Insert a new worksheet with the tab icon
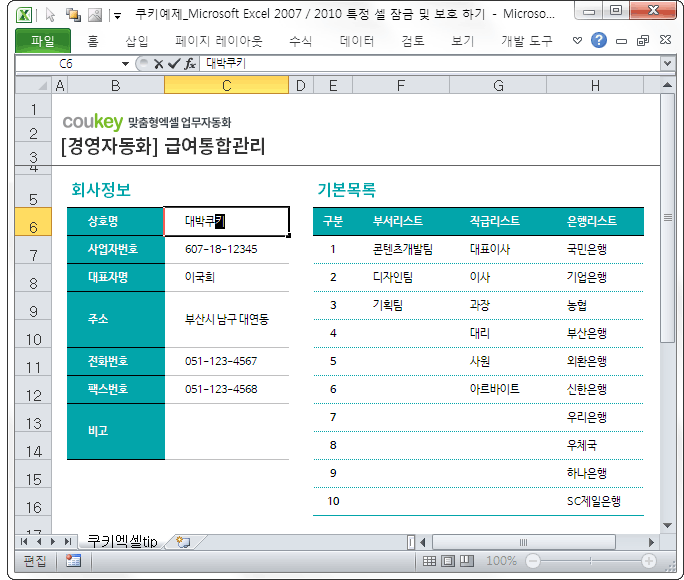Viewport: 684px width, 580px height. click(x=184, y=542)
